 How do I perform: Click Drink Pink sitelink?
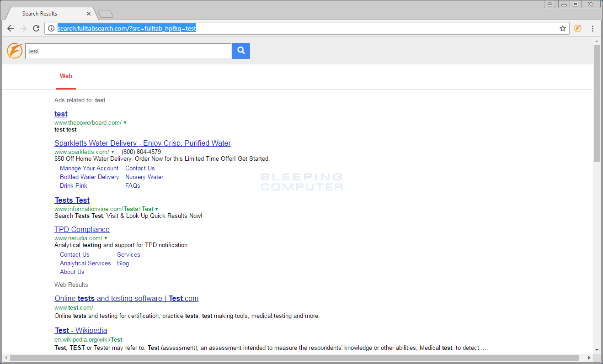pyautogui.click(x=73, y=185)
